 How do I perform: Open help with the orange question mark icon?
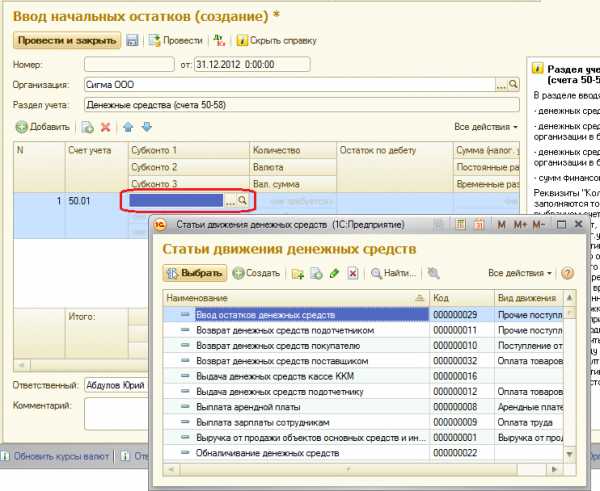pos(567,273)
